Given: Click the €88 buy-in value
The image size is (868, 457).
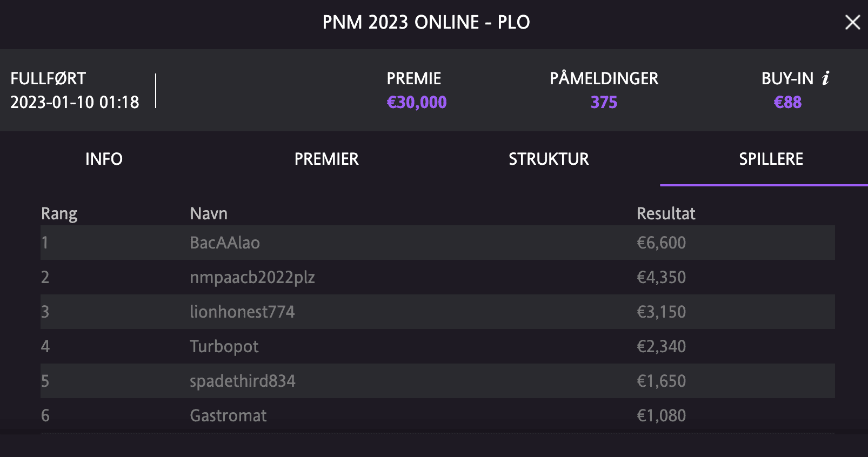Looking at the screenshot, I should [x=787, y=102].
